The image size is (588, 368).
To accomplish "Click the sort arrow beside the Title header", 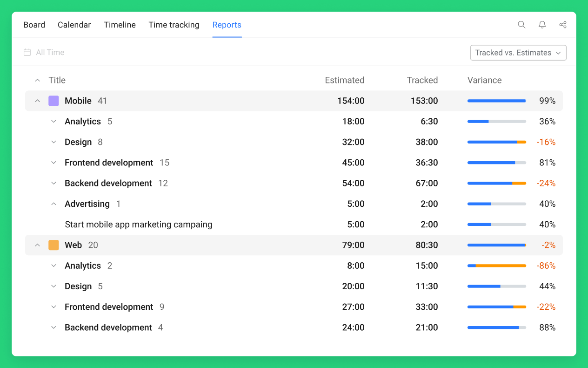I will point(37,80).
